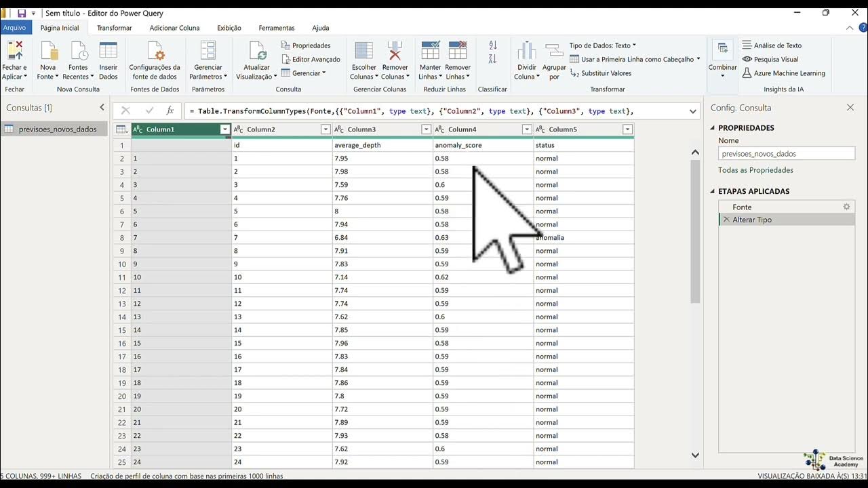This screenshot has height=488, width=868.
Task: Click Column2 type icon ABC
Action: coord(239,129)
